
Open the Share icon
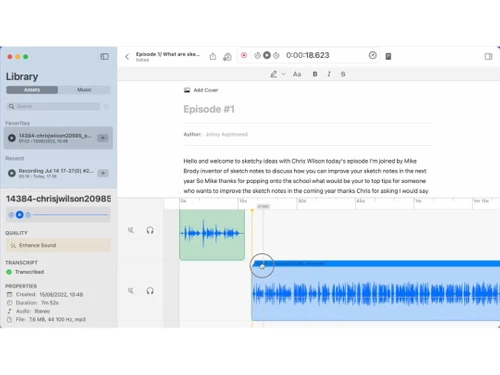[x=213, y=56]
